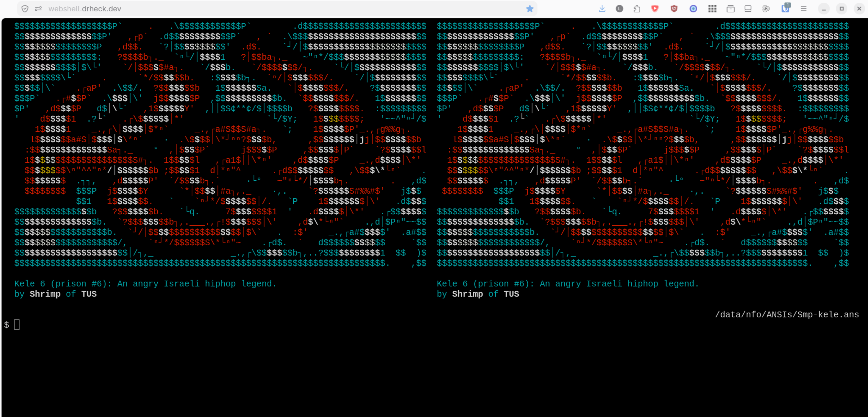Click the round 'L' account icon
This screenshot has height=417, width=868.
(x=619, y=9)
